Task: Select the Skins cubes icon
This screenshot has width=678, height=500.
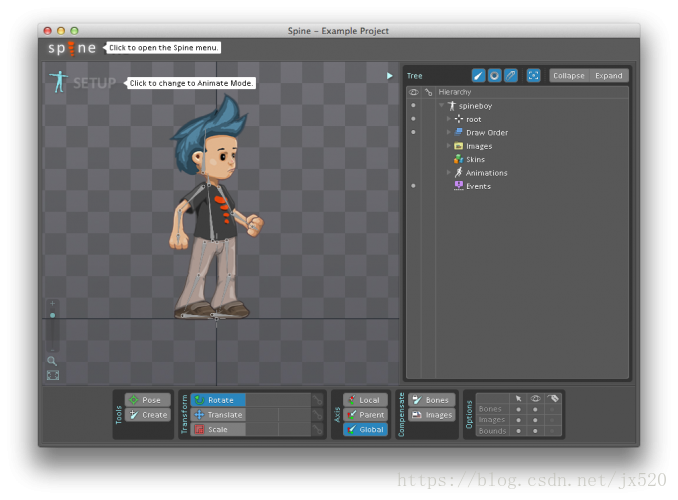Action: point(459,159)
